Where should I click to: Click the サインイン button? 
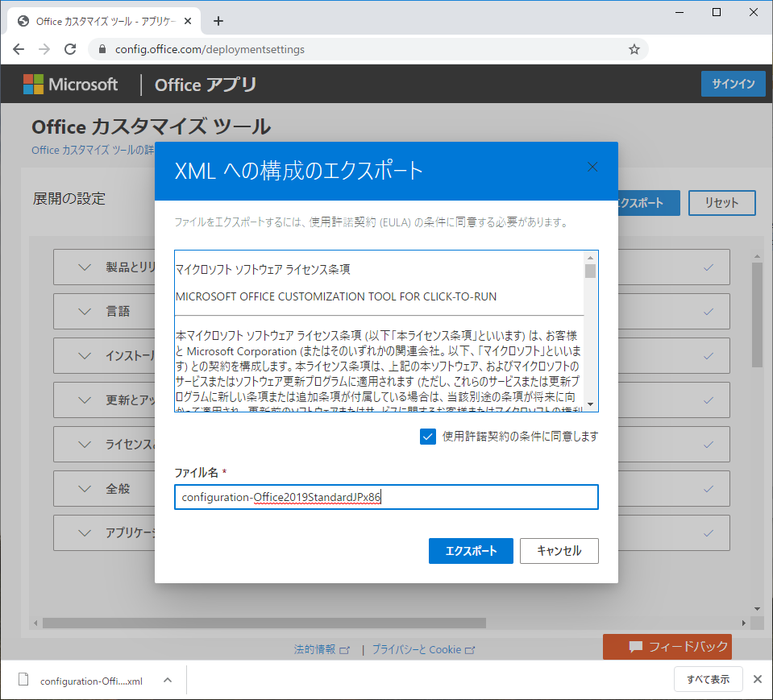pos(733,84)
